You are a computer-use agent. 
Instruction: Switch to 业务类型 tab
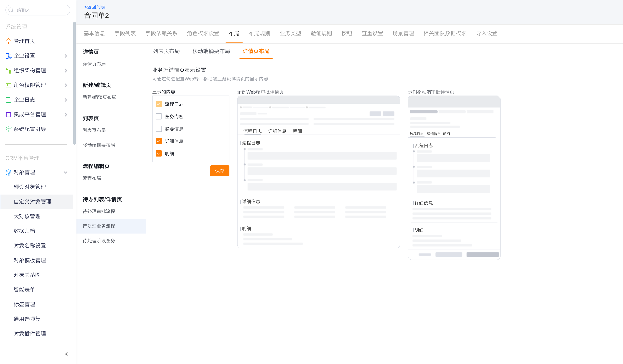point(290,33)
